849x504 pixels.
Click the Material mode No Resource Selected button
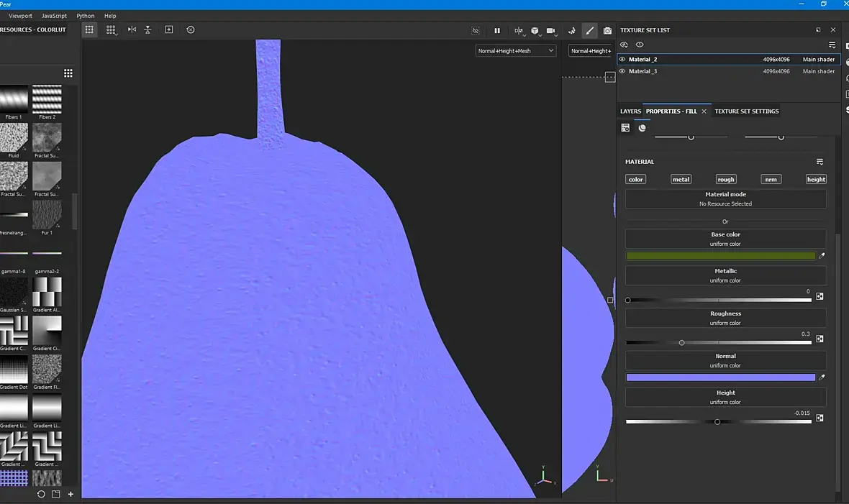pos(725,199)
